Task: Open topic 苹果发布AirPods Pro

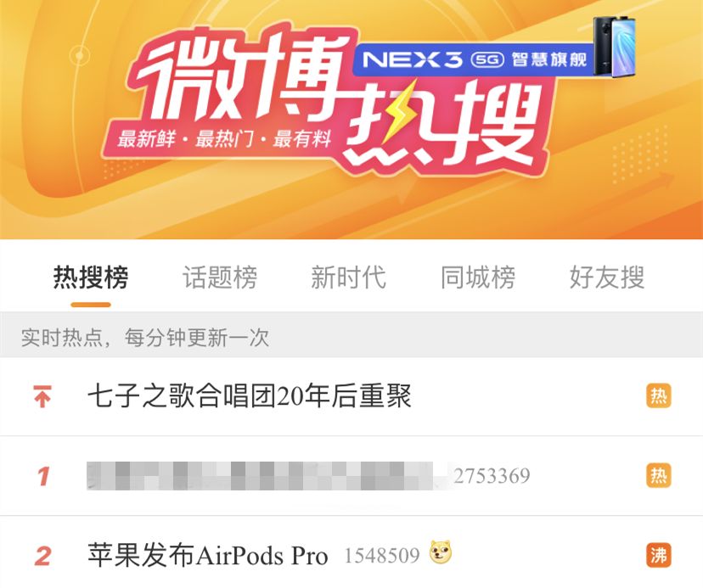Action: click(207, 555)
